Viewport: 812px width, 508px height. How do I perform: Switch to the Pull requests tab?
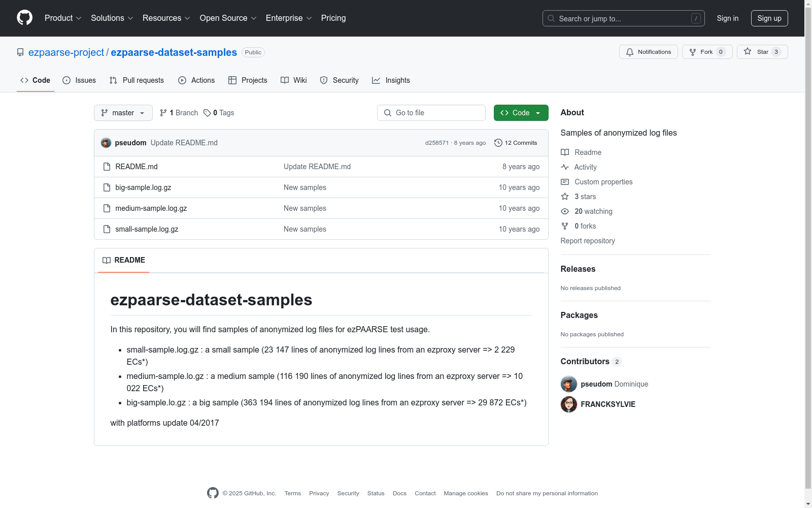[x=137, y=80]
